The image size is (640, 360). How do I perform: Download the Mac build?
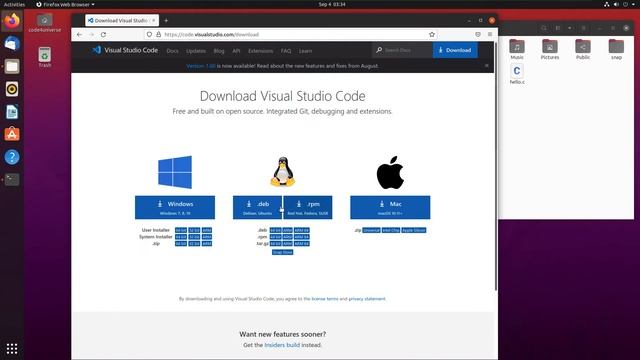(x=390, y=207)
